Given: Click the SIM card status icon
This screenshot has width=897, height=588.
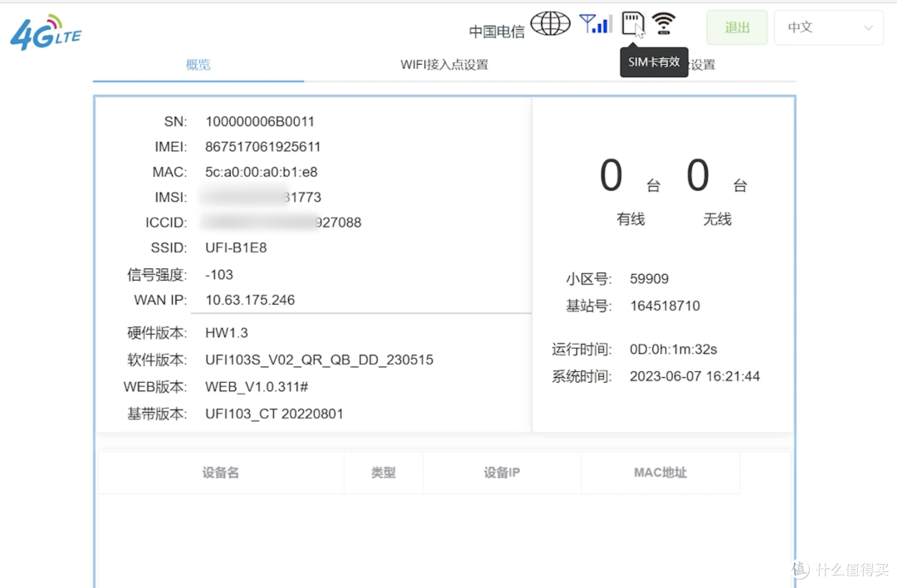Looking at the screenshot, I should click(632, 22).
